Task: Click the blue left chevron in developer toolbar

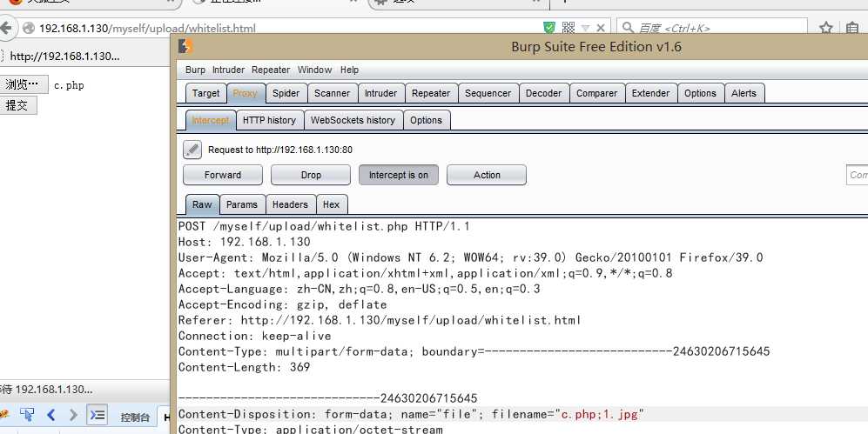Action: coord(50,414)
